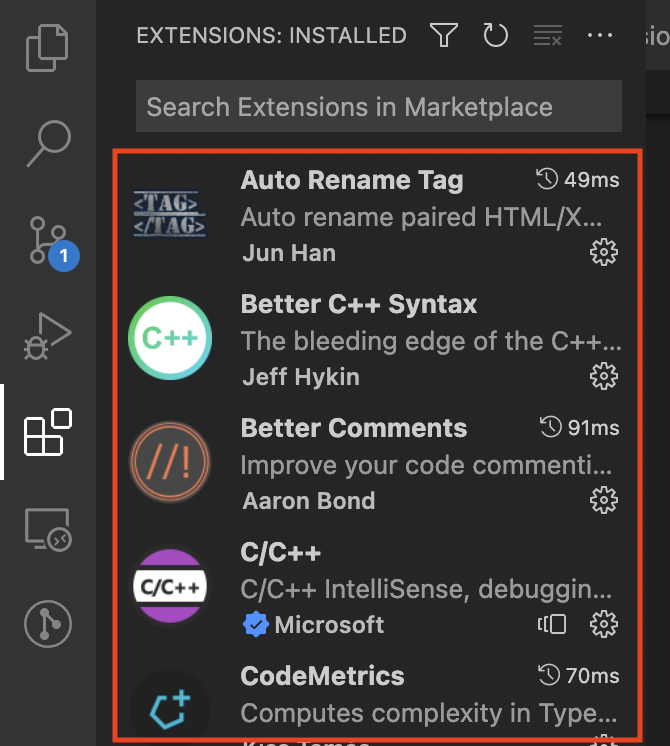Open manage gear for Better Comments
Screen dimensions: 670x746
click(604, 500)
